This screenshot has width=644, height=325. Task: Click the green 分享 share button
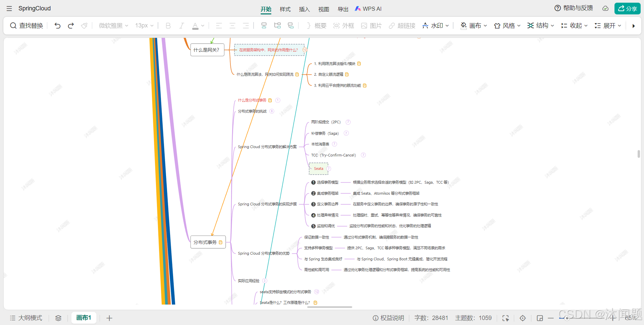point(627,8)
